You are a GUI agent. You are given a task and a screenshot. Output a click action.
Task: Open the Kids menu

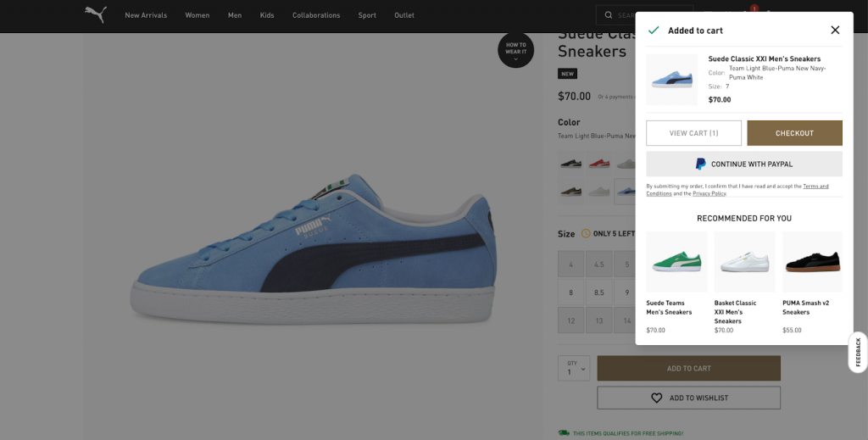pos(267,15)
